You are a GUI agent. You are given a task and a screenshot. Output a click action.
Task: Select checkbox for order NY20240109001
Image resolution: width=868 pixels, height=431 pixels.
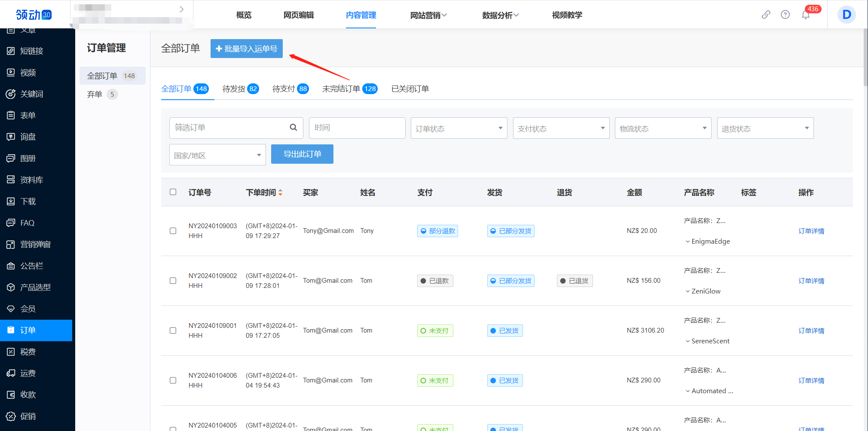pyautogui.click(x=173, y=330)
